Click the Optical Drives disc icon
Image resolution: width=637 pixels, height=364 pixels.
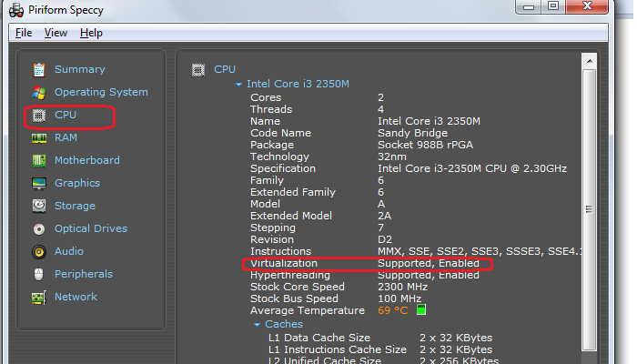tap(39, 229)
